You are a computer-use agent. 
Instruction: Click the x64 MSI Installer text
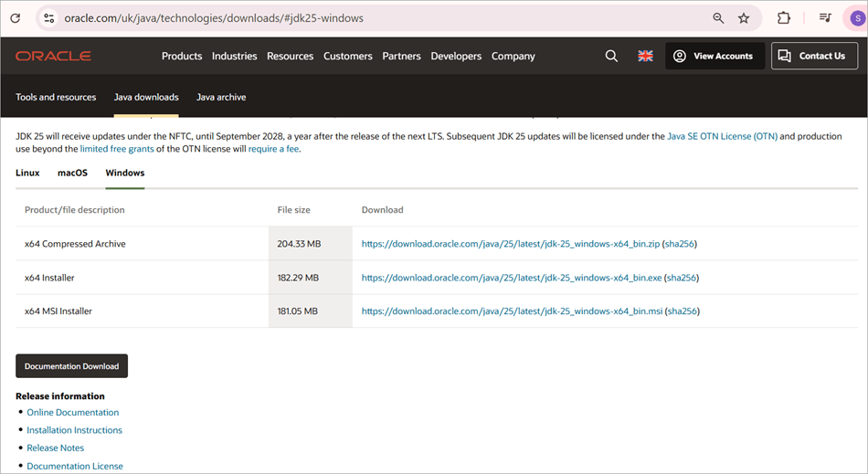[58, 311]
